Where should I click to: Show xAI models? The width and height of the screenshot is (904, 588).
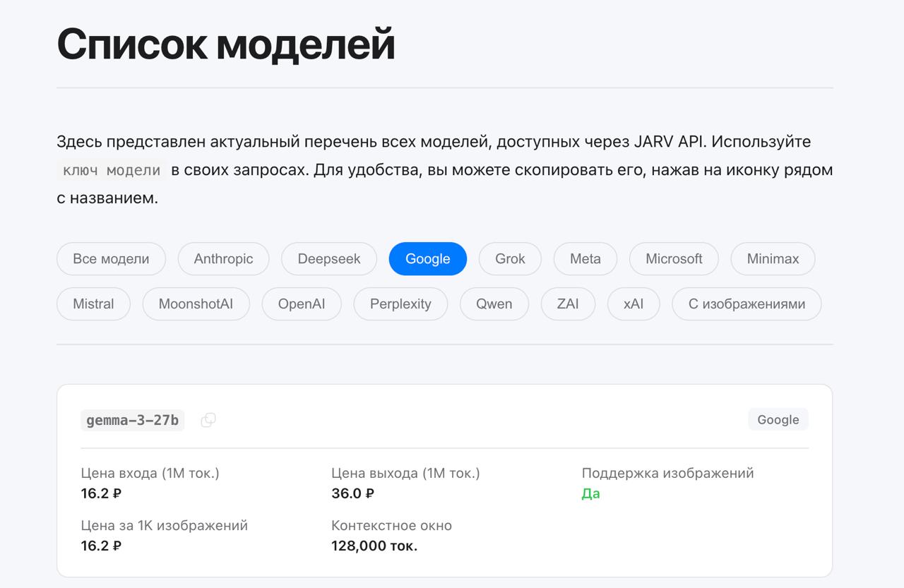point(634,304)
